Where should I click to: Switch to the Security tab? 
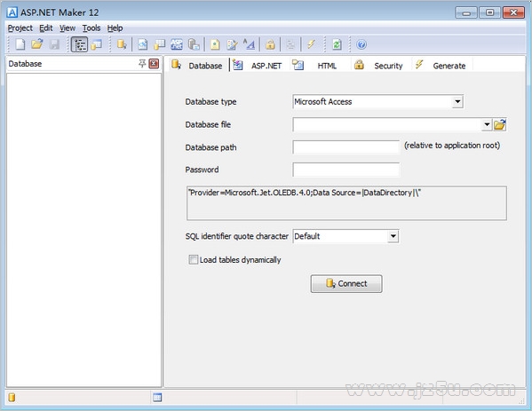pyautogui.click(x=378, y=66)
